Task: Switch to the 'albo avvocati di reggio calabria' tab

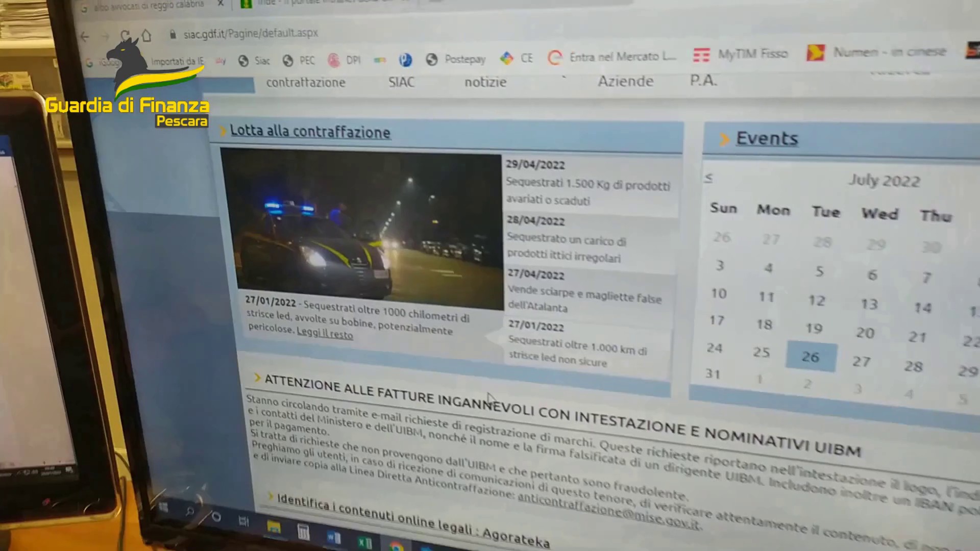Action: point(148,5)
